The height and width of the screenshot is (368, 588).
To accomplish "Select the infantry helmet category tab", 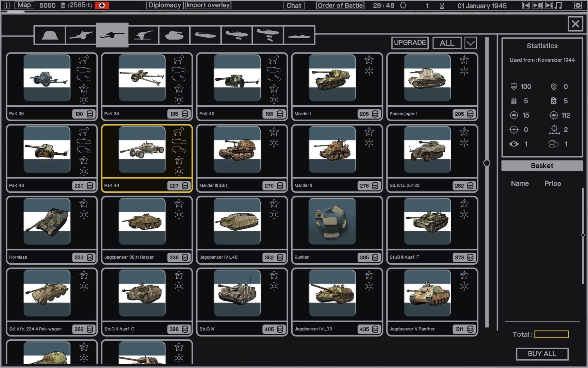I will 50,35.
